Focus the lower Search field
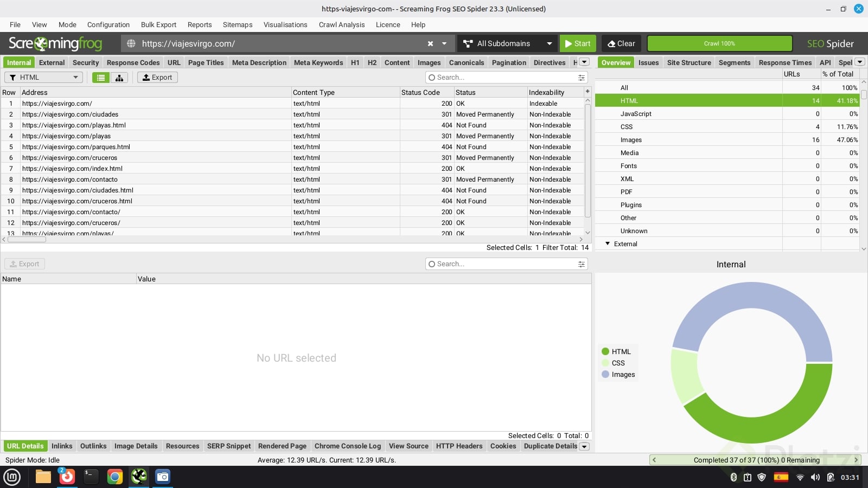 507,264
